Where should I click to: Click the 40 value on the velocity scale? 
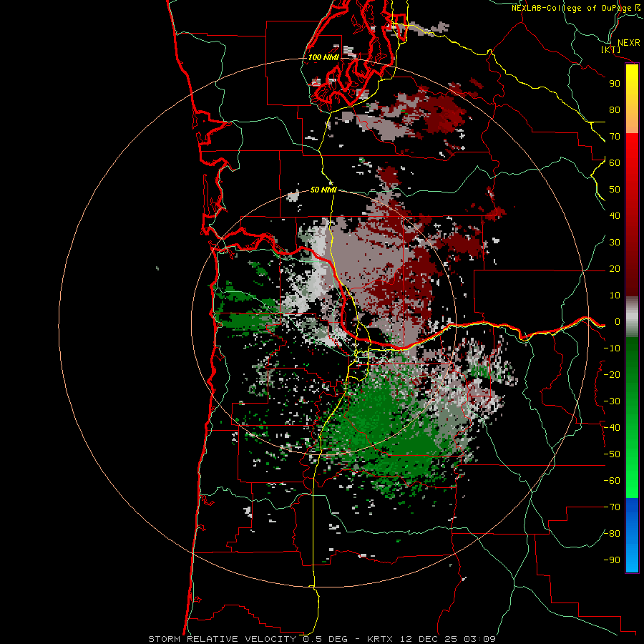coord(615,216)
